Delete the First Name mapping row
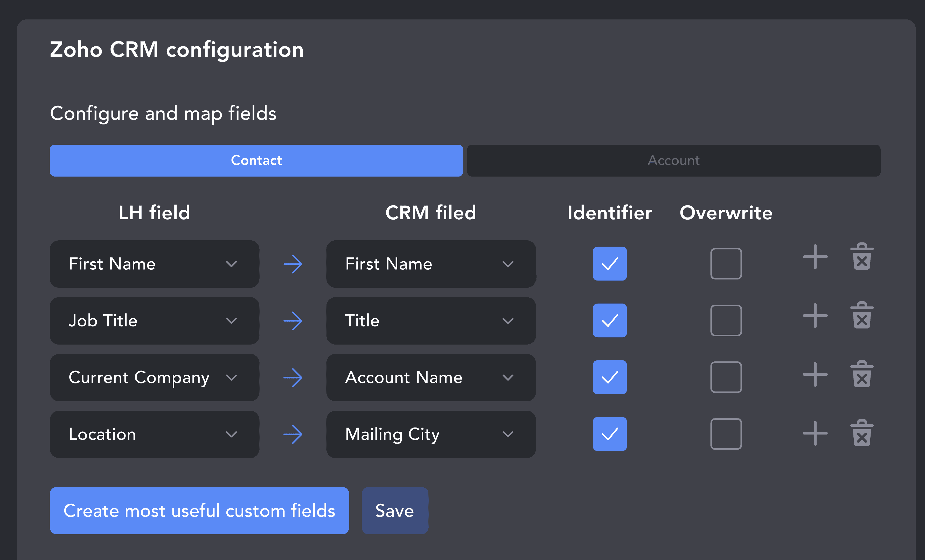Screen dimensions: 925x560 pyautogui.click(x=862, y=256)
